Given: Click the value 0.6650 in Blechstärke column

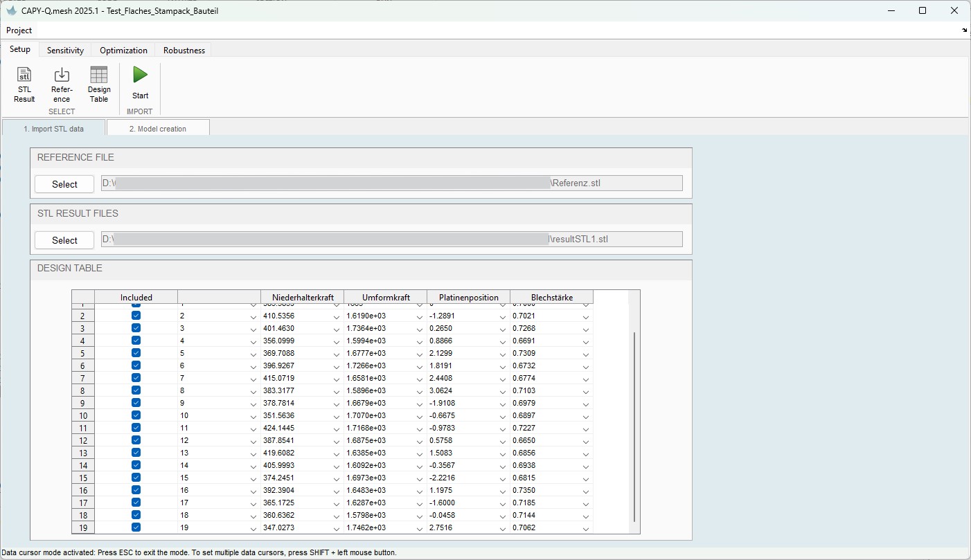Looking at the screenshot, I should coord(524,440).
